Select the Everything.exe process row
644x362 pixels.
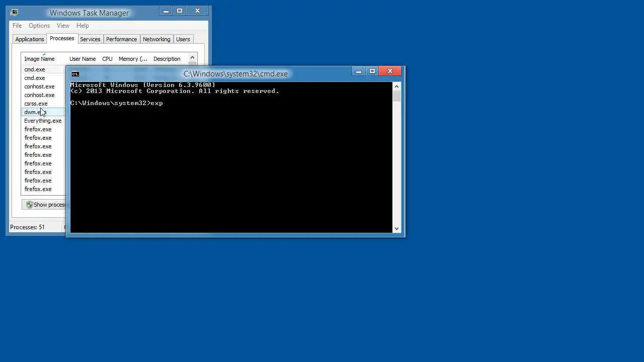coord(43,121)
